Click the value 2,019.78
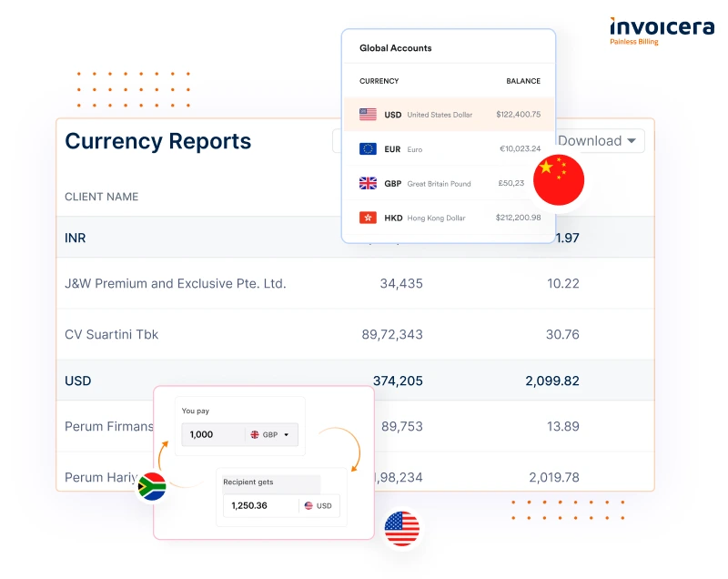This screenshot has height=579, width=728. 554,477
